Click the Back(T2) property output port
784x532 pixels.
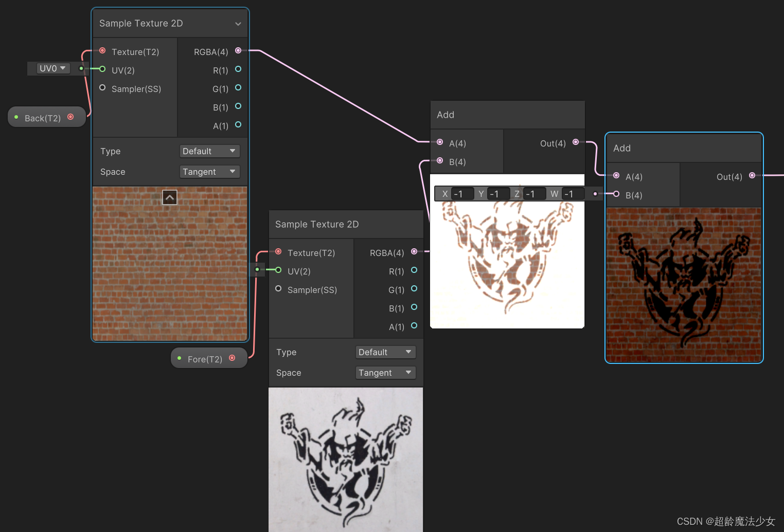click(x=70, y=117)
